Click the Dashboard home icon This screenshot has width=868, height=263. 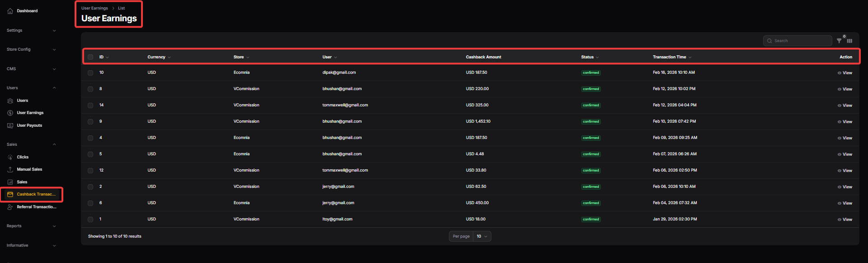(10, 11)
